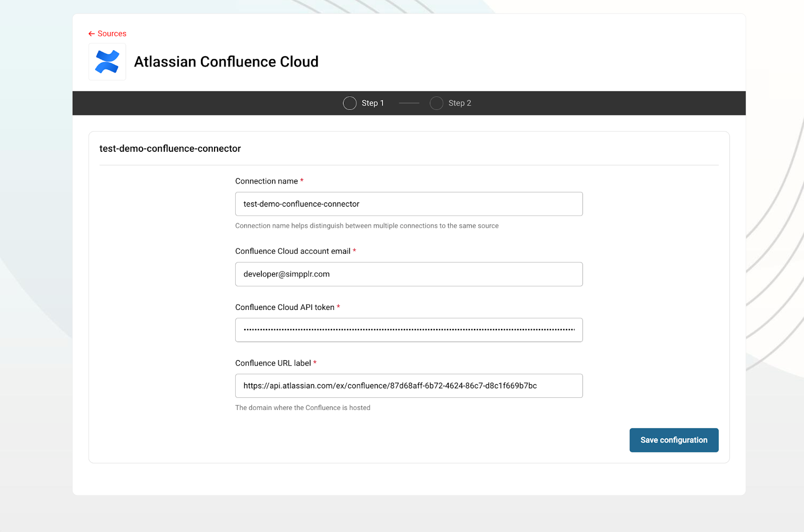Click the Confluence logo icon
Viewport: 804px width, 532px height.
(x=107, y=62)
